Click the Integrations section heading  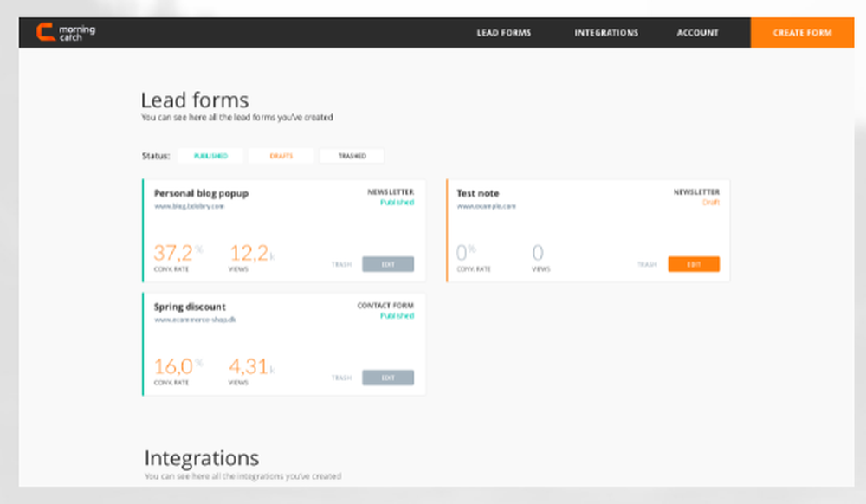(x=202, y=458)
